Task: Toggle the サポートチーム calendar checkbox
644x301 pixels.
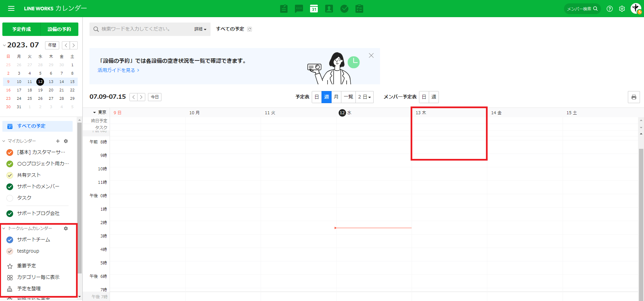Action: (x=10, y=240)
